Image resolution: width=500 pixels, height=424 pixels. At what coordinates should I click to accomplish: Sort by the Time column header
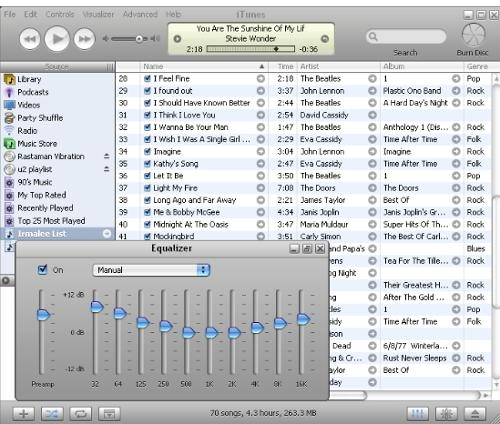coord(283,67)
